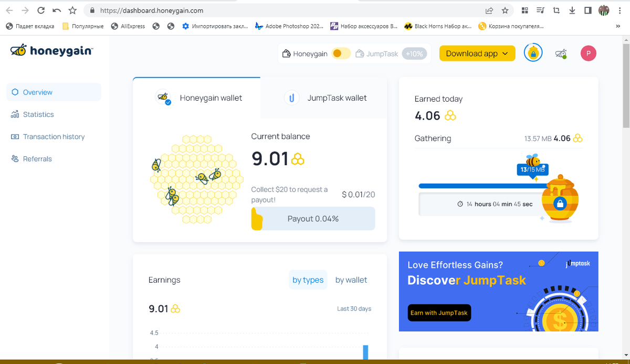The height and width of the screenshot is (364, 630).
Task: Toggle the Honeygain/JumpTask mode switch
Action: 341,53
